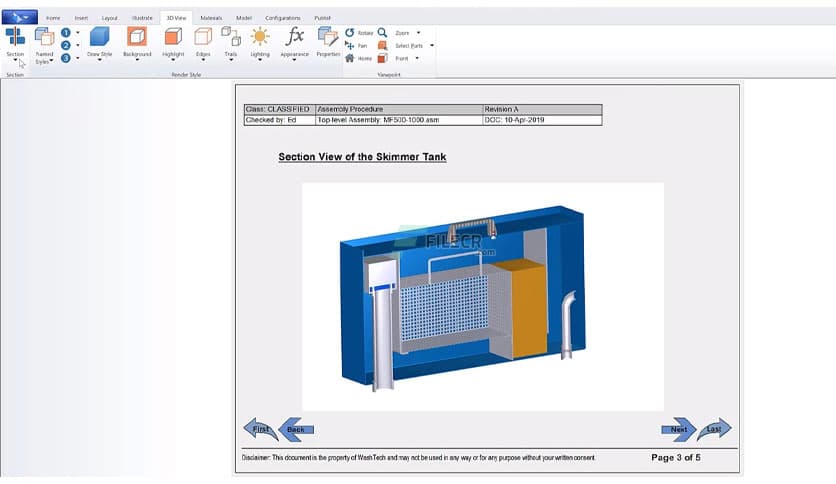The width and height of the screenshot is (836, 484).
Task: Activate the Pan viewpoint tool
Action: click(x=350, y=45)
